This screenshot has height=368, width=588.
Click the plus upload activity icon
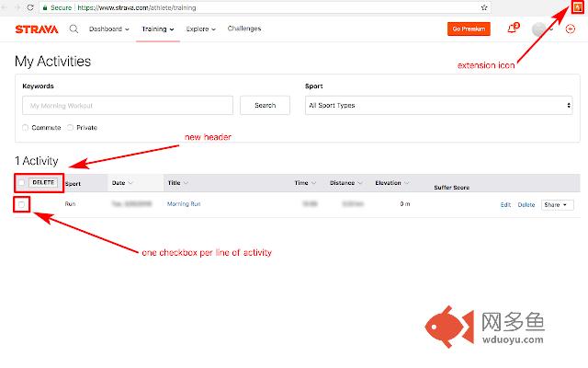[x=571, y=29]
